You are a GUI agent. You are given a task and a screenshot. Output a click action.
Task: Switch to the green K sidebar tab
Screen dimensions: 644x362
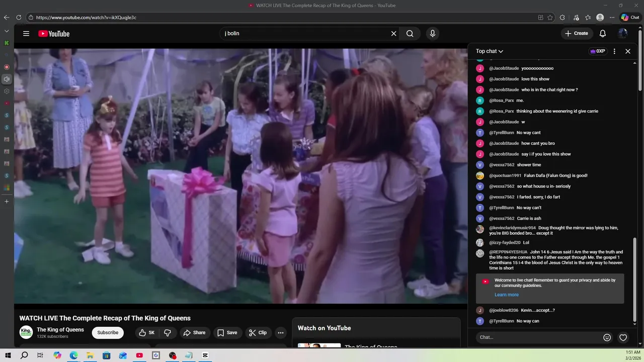click(x=7, y=43)
